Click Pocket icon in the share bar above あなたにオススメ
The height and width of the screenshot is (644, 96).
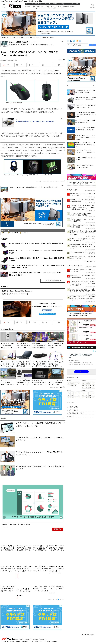point(59,322)
